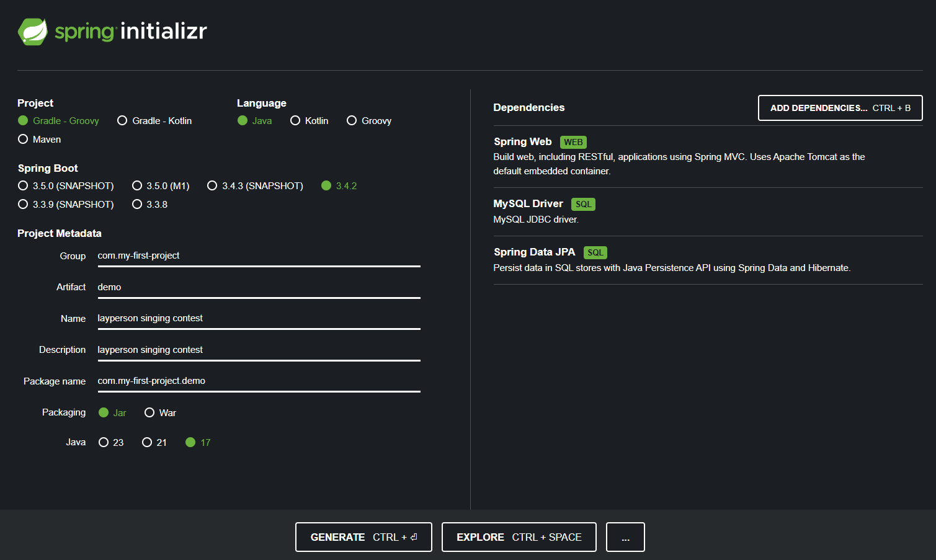This screenshot has width=936, height=560.
Task: Click the WEB tag badge on Spring Web
Action: (x=573, y=143)
